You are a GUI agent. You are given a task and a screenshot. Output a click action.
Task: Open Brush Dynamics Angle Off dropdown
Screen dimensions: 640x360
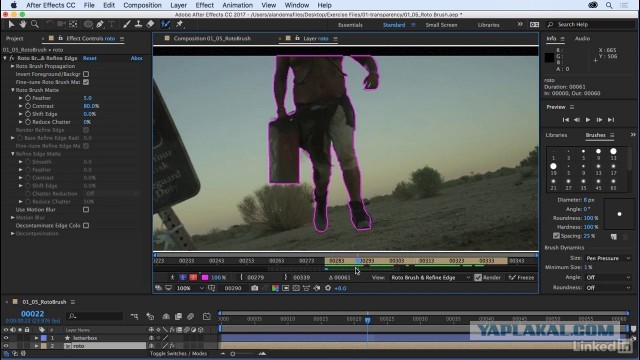[x=608, y=277]
